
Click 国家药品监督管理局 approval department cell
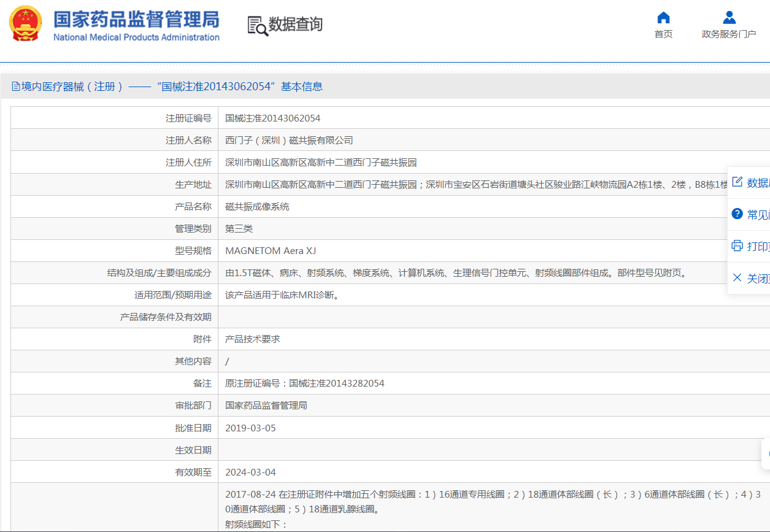coord(266,406)
